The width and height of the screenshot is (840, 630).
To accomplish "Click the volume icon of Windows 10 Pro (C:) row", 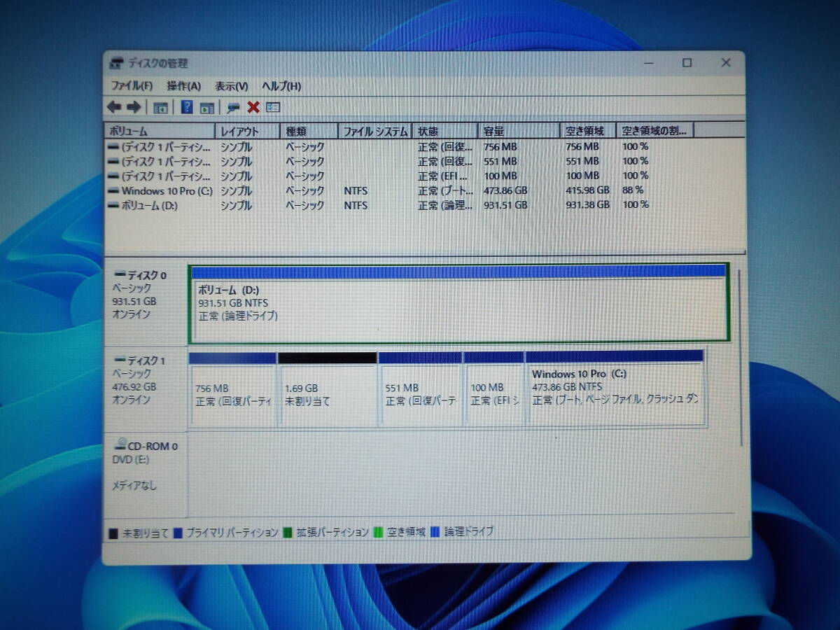I will (113, 190).
